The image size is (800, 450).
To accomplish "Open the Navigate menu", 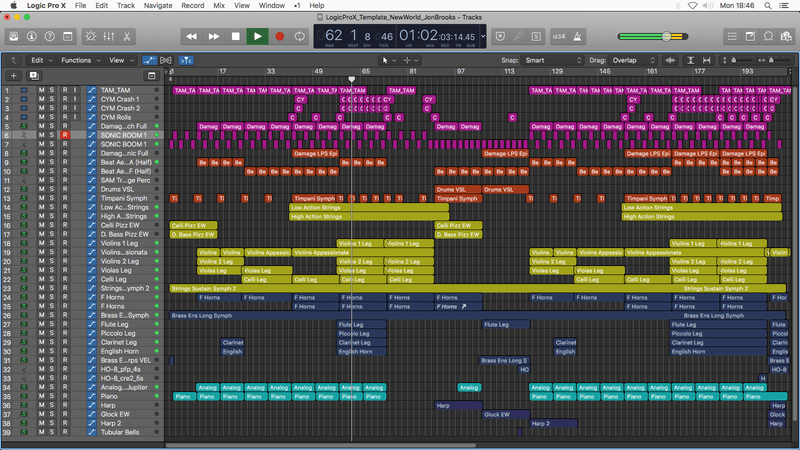I will coord(158,5).
